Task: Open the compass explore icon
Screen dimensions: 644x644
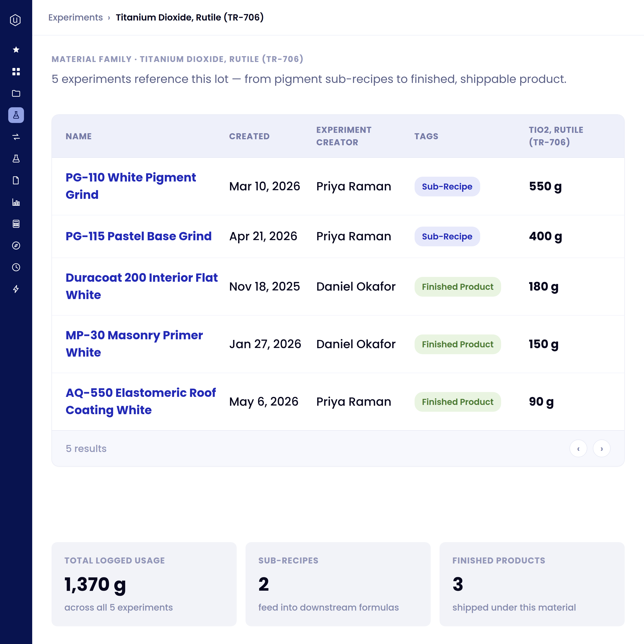Action: coord(16,246)
